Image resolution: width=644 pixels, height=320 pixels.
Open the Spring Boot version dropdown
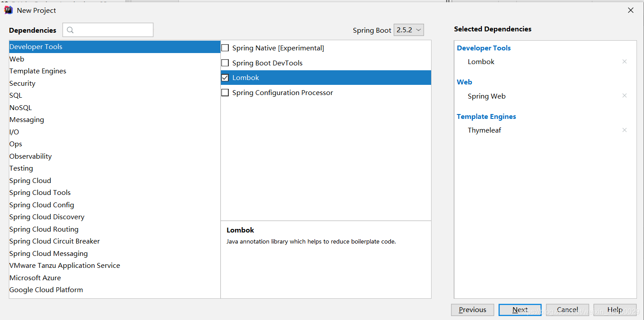(409, 30)
